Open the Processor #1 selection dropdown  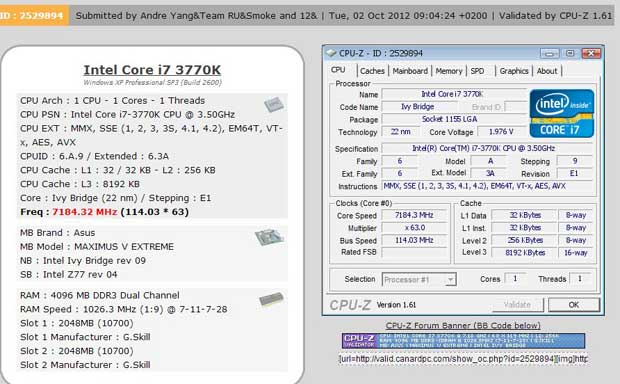pos(419,280)
